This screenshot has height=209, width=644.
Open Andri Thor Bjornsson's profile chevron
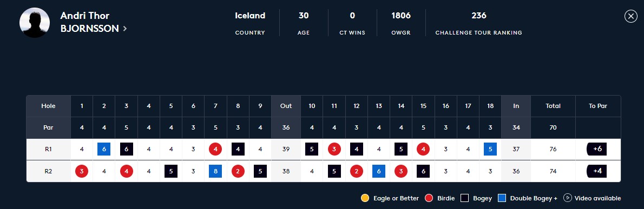tap(125, 29)
